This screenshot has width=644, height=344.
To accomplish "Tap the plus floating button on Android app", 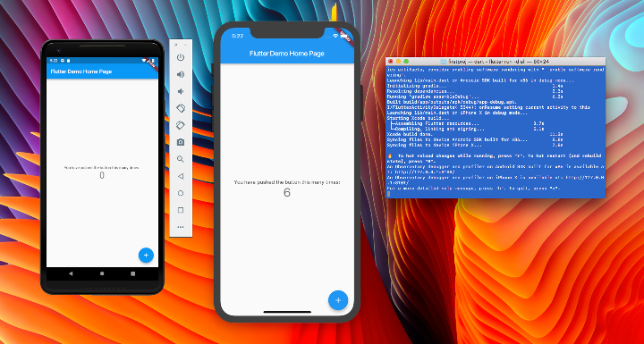I will [146, 255].
